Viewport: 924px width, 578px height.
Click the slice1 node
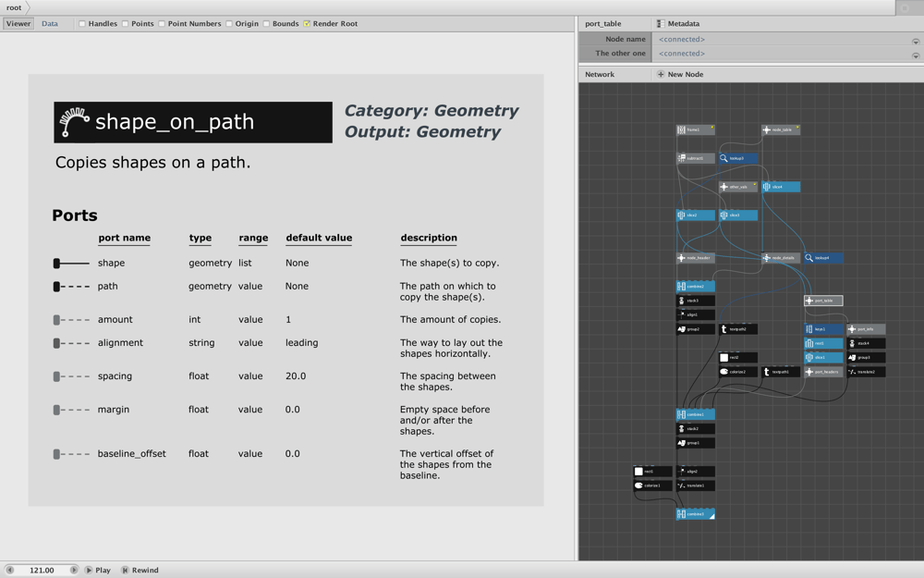click(823, 357)
